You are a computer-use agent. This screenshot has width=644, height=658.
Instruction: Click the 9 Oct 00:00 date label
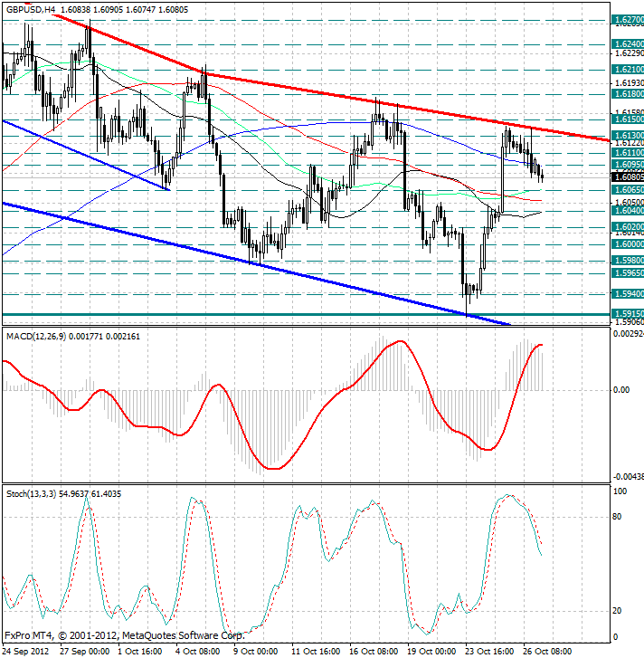pyautogui.click(x=255, y=652)
